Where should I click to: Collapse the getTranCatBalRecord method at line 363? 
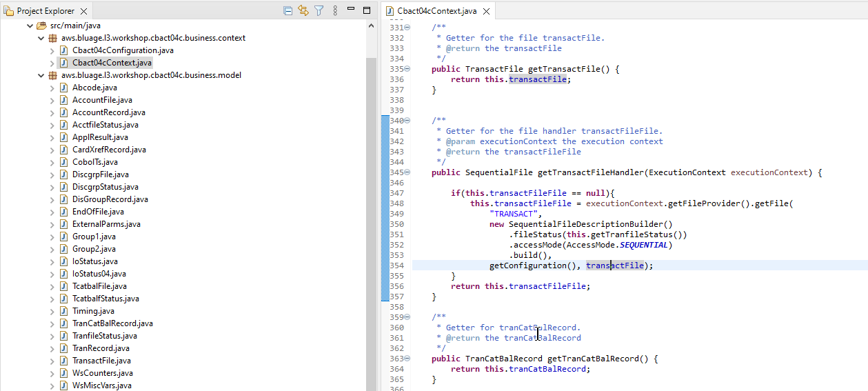click(x=407, y=359)
